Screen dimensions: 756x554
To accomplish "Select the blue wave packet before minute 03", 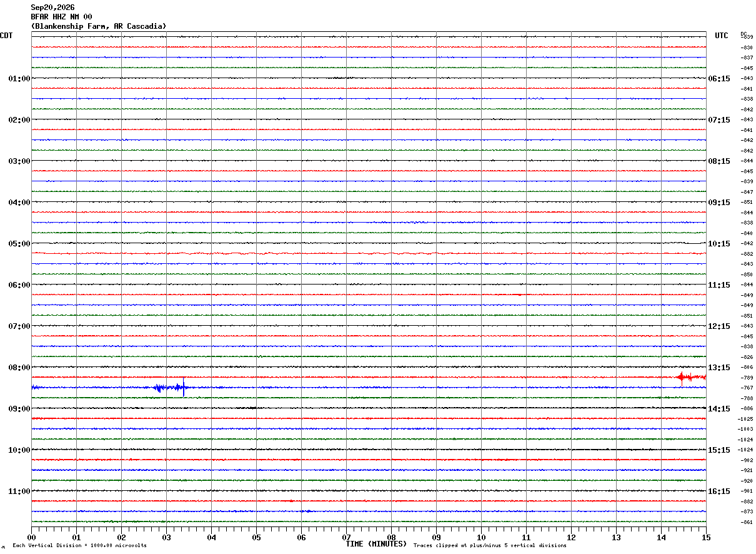I will (x=159, y=388).
